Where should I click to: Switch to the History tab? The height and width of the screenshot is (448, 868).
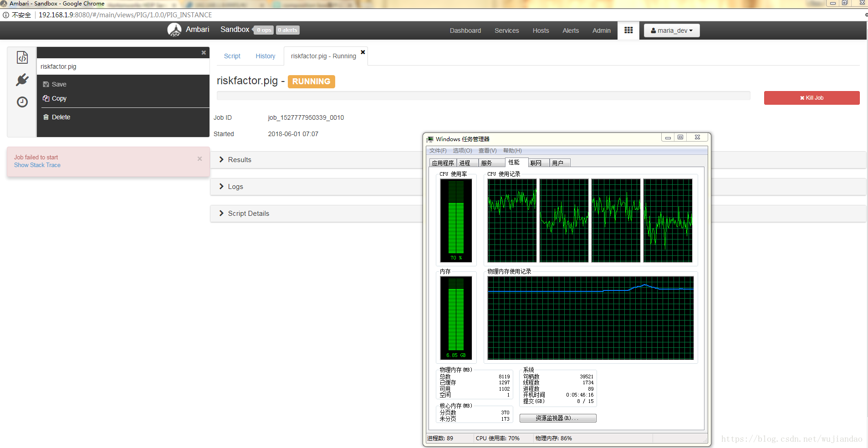266,56
